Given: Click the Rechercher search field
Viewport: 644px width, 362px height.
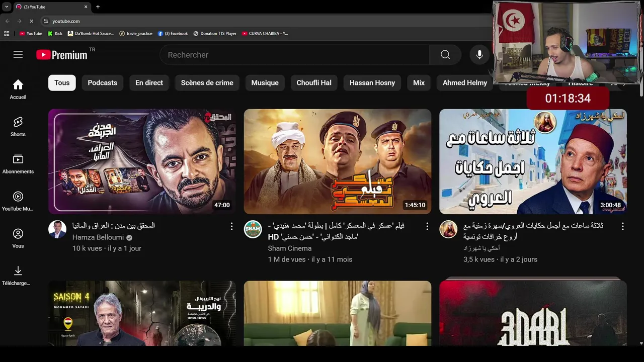Looking at the screenshot, I should click(x=295, y=55).
